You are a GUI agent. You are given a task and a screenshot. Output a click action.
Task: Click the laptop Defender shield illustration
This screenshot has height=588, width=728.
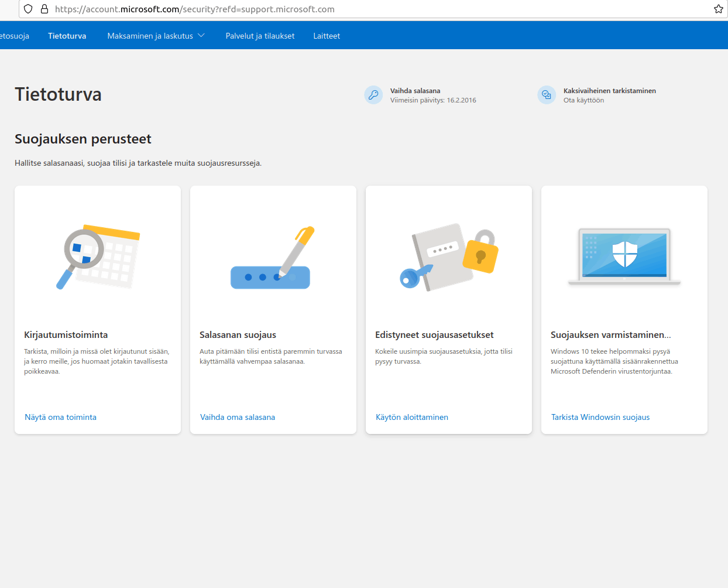click(x=624, y=257)
